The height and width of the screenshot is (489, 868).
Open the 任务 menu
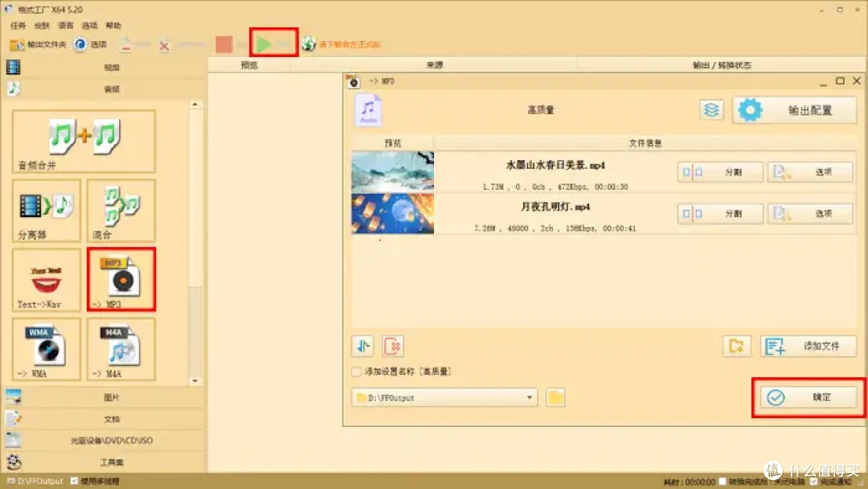point(18,26)
